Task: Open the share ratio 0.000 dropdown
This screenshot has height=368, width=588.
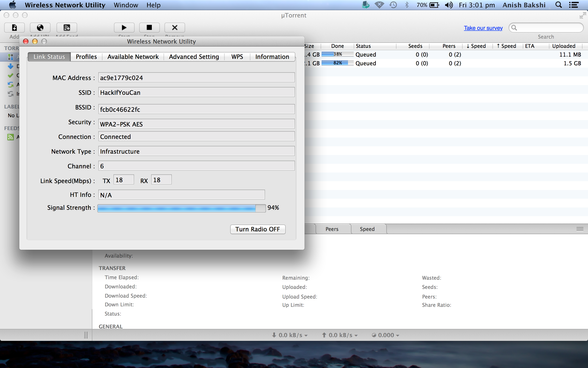Action: [385, 335]
